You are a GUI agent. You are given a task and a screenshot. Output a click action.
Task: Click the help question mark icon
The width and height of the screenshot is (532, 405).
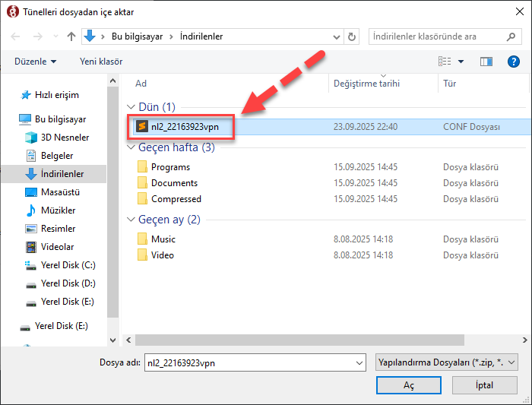point(514,62)
